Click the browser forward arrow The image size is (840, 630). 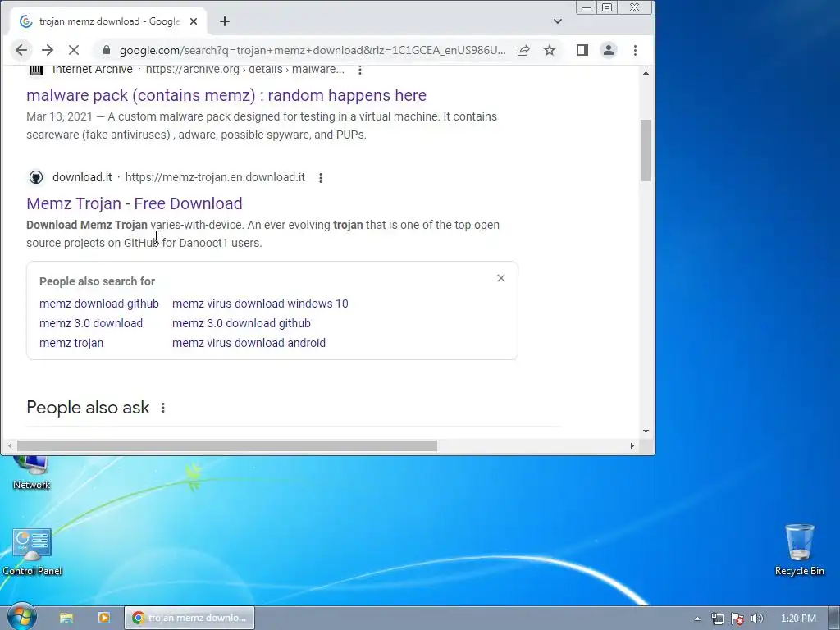[x=47, y=50]
